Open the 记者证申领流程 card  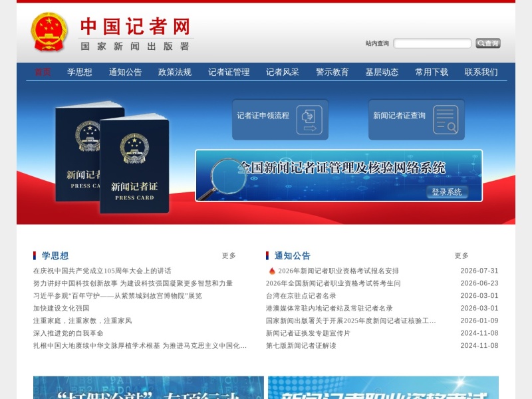click(280, 120)
